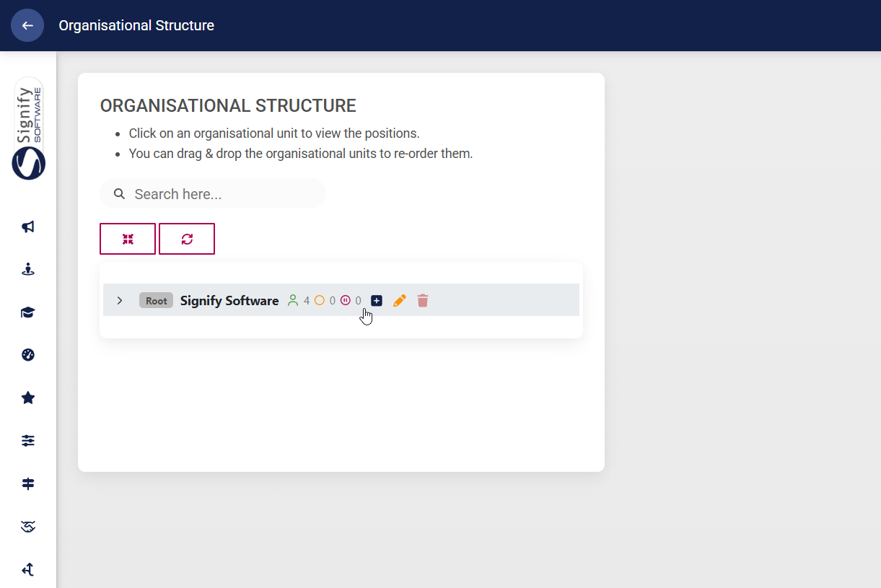Select the star icon in the sidebar
This screenshot has width=881, height=588.
coord(27,398)
